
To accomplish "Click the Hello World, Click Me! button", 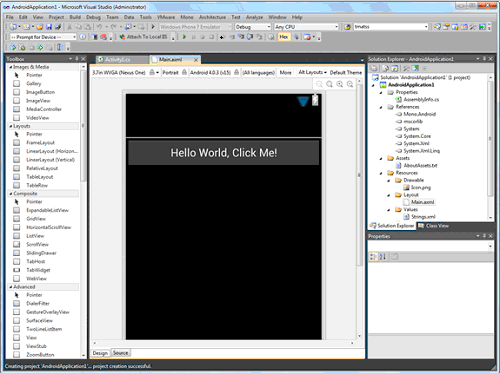I will coord(224,153).
